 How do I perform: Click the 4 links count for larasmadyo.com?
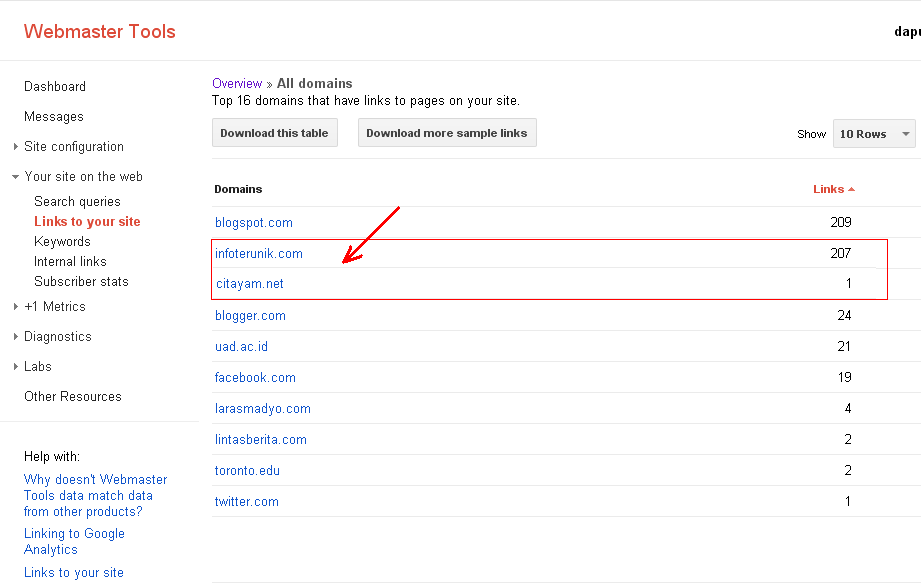[848, 408]
